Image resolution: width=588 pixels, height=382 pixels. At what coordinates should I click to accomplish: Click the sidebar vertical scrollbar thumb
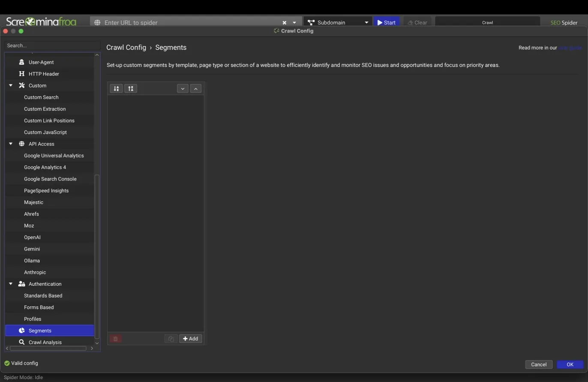point(97,256)
